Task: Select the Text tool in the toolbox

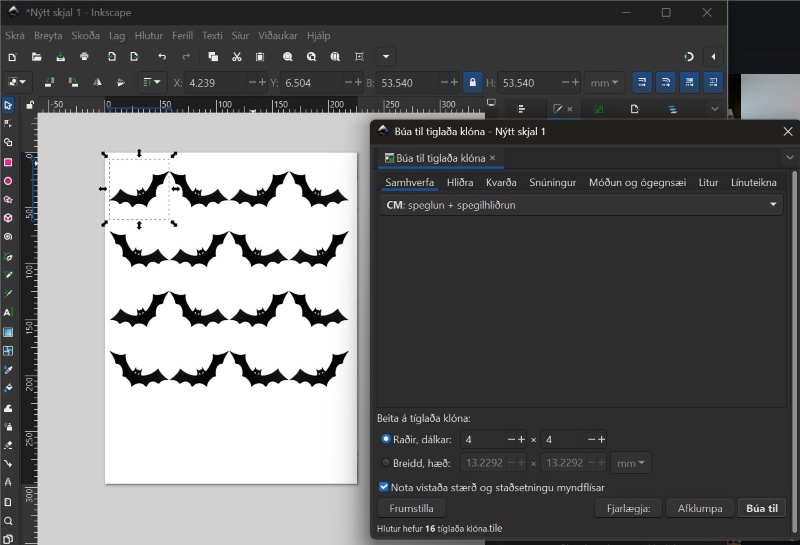Action: click(x=8, y=313)
